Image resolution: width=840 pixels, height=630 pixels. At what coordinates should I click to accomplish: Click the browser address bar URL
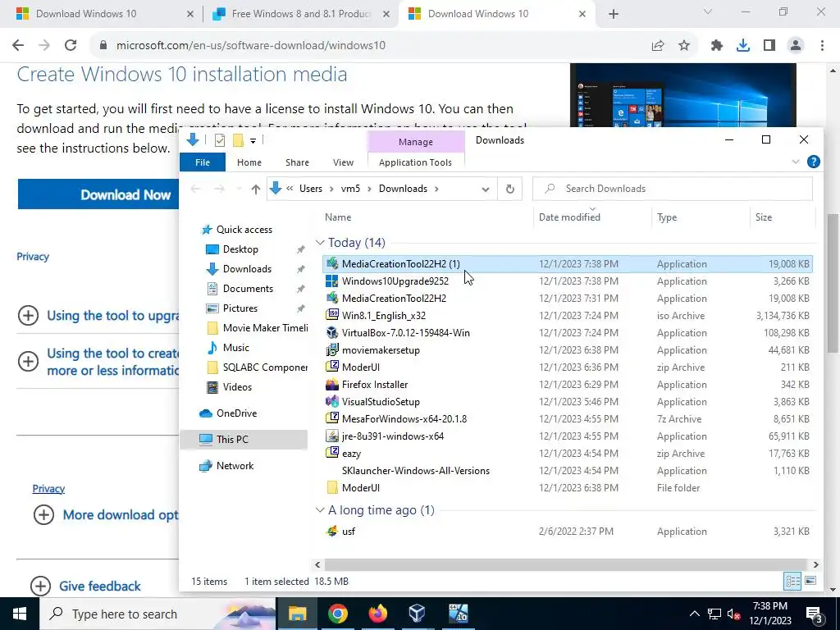[251, 46]
